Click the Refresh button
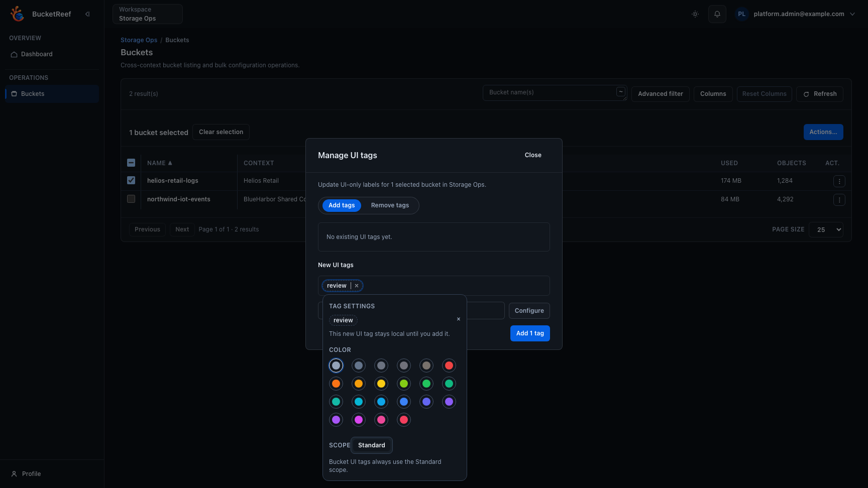The height and width of the screenshot is (488, 868). pyautogui.click(x=820, y=94)
